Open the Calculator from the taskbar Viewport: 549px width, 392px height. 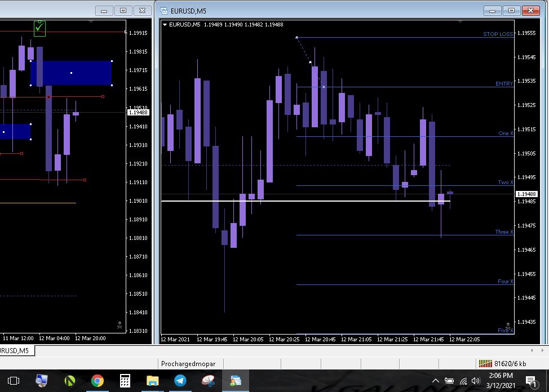click(x=125, y=381)
